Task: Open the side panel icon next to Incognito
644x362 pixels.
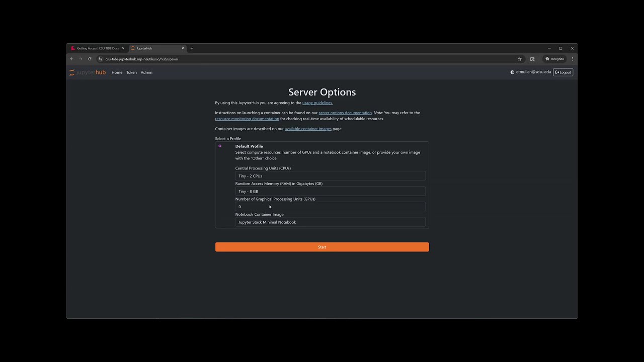Action: 532,59
